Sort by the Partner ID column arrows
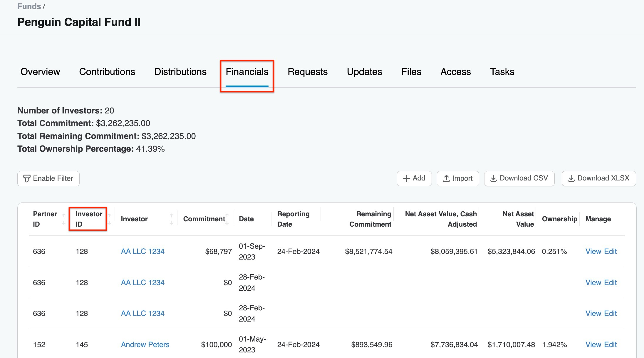 (x=64, y=219)
